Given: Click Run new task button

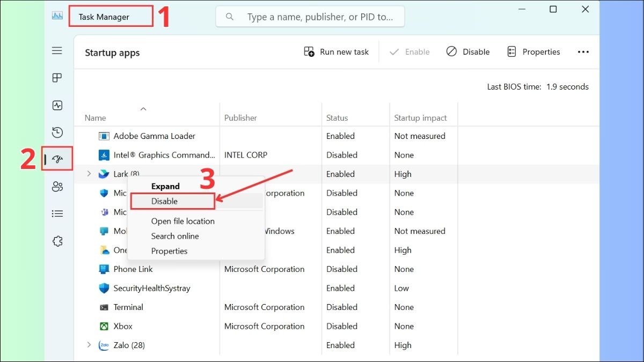Looking at the screenshot, I should [336, 52].
